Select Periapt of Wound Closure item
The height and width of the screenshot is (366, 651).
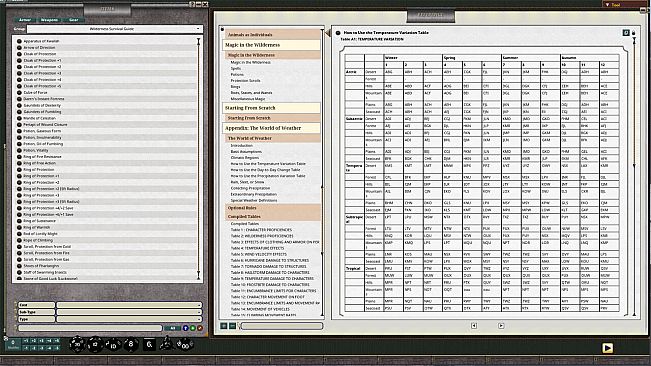pos(106,124)
